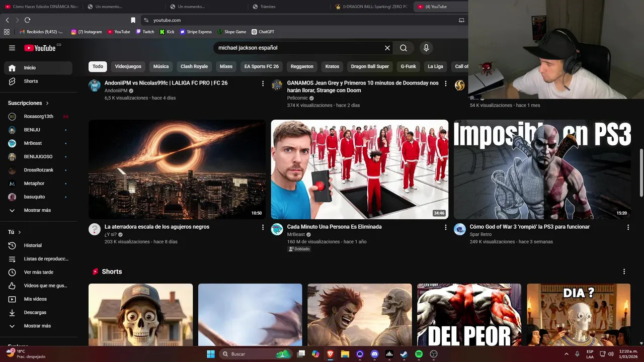Viewport: 644px width, 362px height.
Task: Open Historial in the sidebar
Action: [x=38, y=245]
